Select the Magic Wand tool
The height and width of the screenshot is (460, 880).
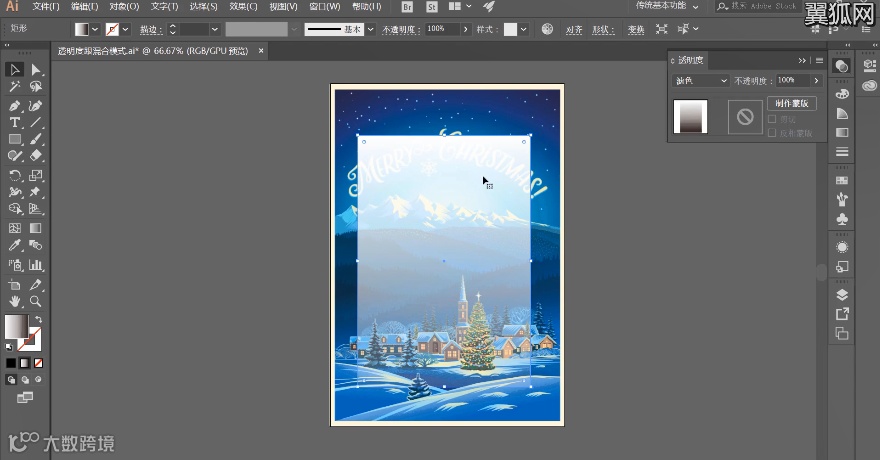click(15, 86)
